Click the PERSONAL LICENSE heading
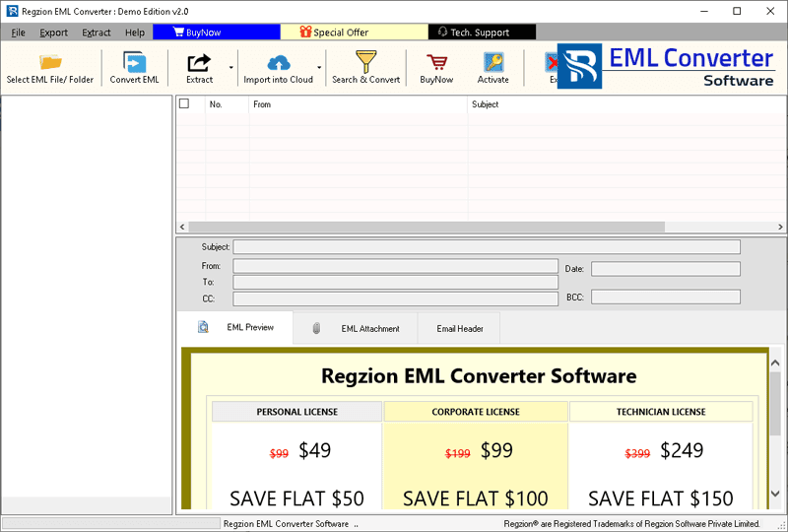The height and width of the screenshot is (532, 788). point(297,412)
